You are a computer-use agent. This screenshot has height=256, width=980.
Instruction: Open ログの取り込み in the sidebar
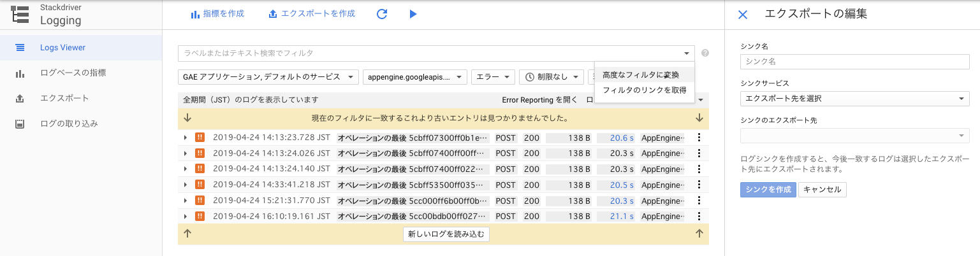pyautogui.click(x=80, y=124)
